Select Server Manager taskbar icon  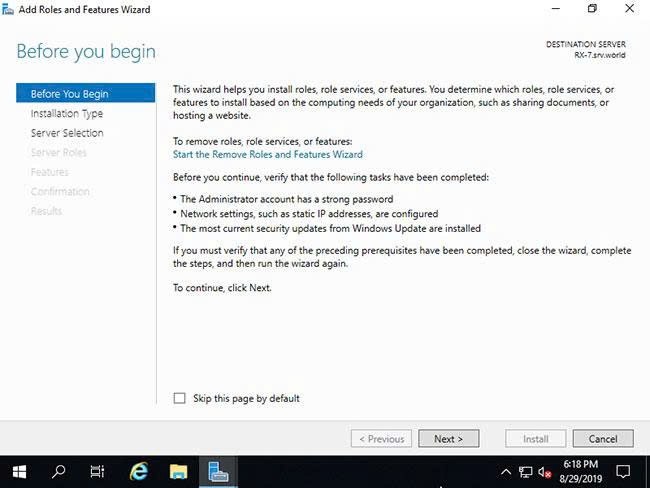pos(218,471)
